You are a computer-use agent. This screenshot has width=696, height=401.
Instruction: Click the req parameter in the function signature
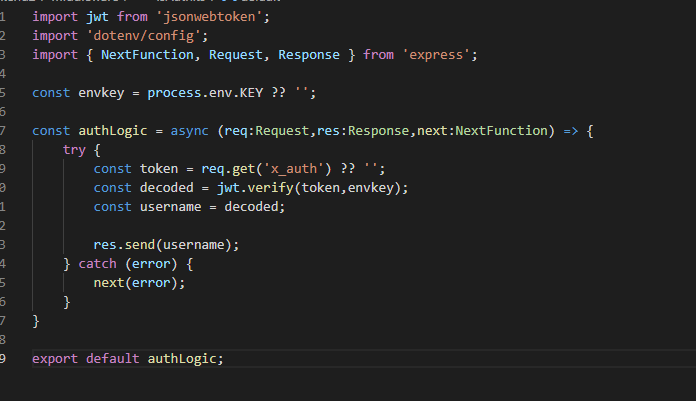[236, 131]
